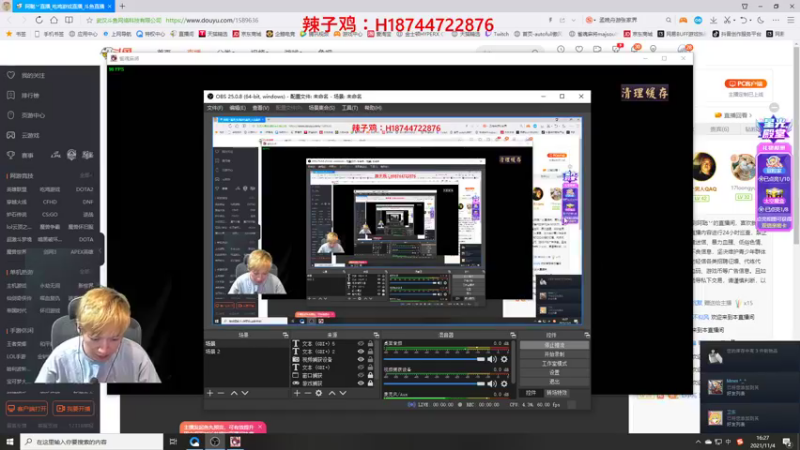Open the Windows Start menu

[x=10, y=442]
